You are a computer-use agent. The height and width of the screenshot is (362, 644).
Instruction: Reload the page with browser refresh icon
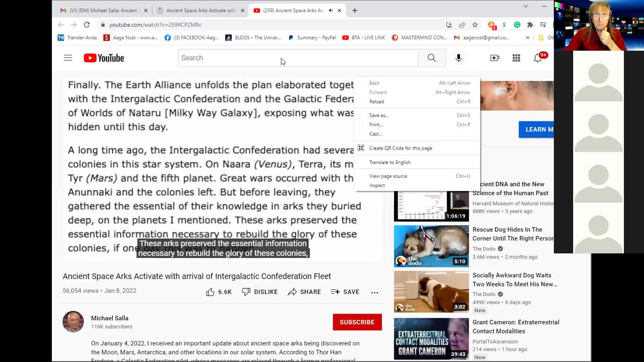[x=87, y=25]
